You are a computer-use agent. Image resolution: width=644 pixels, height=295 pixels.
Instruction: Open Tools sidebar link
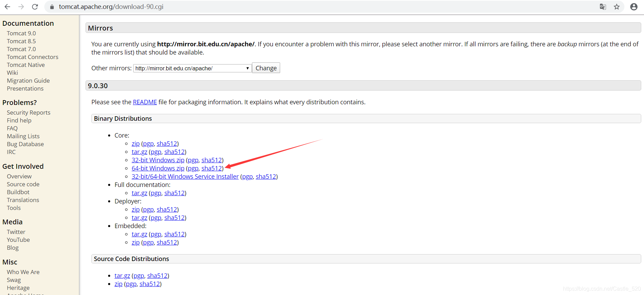(x=14, y=208)
